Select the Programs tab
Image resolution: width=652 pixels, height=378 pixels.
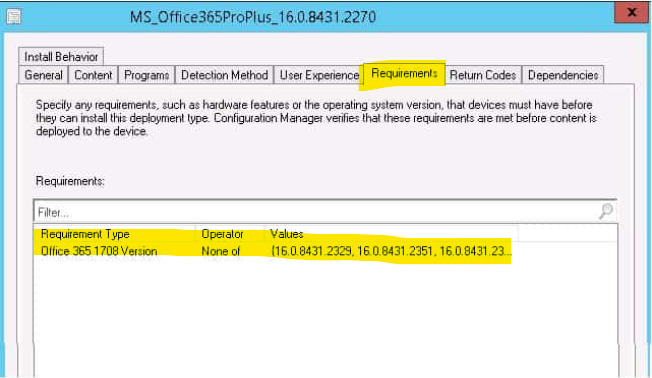click(146, 75)
